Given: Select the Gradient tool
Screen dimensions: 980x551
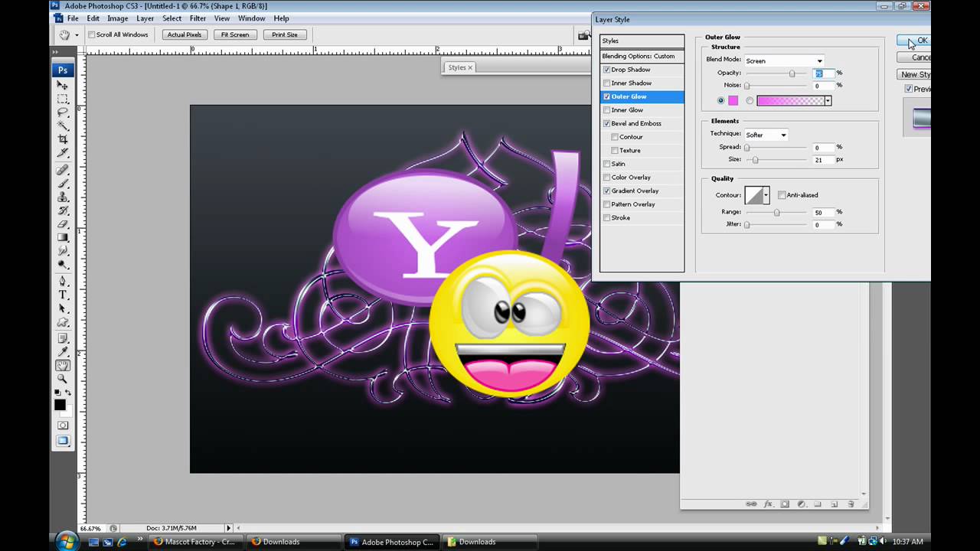Looking at the screenshot, I should 63,237.
